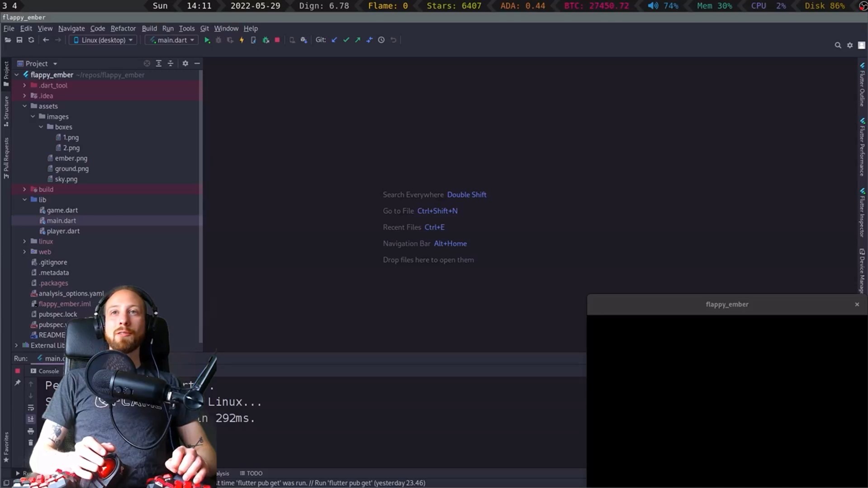The height and width of the screenshot is (488, 868).
Task: Click the Attach debugger bug icon
Action: (x=266, y=40)
